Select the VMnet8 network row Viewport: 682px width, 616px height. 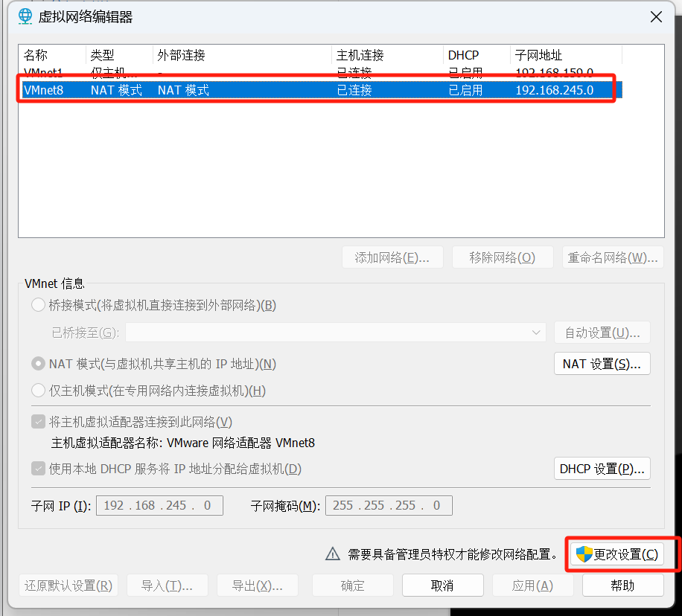click(322, 90)
